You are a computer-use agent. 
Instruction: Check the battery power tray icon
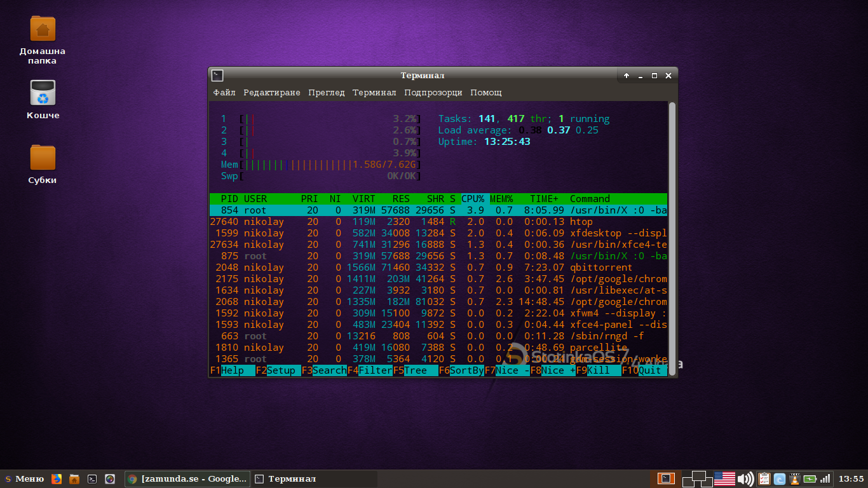tap(810, 479)
